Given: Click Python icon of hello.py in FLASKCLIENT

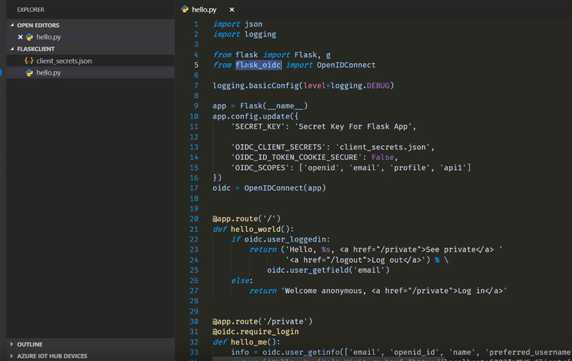Looking at the screenshot, I should click(29, 73).
